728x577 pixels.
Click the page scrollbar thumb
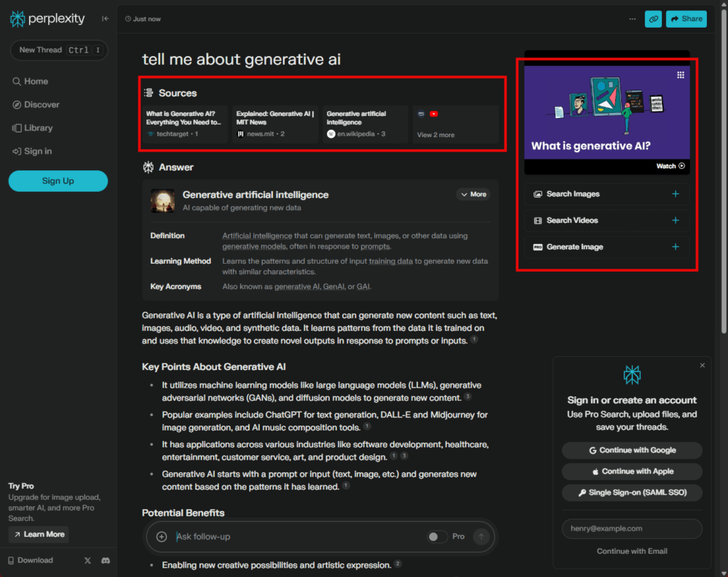(724, 171)
